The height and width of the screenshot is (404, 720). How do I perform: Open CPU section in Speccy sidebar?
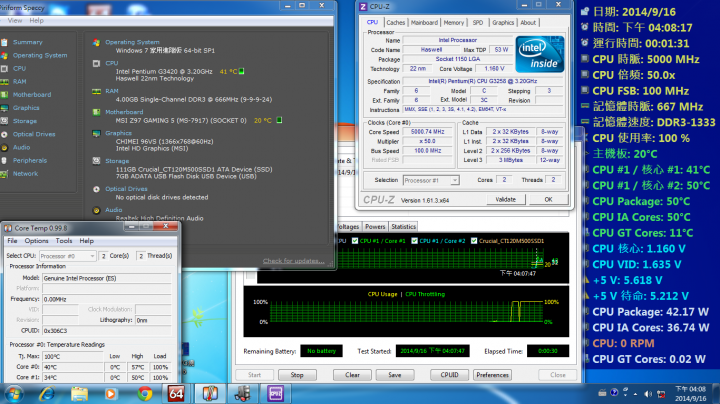pos(19,68)
